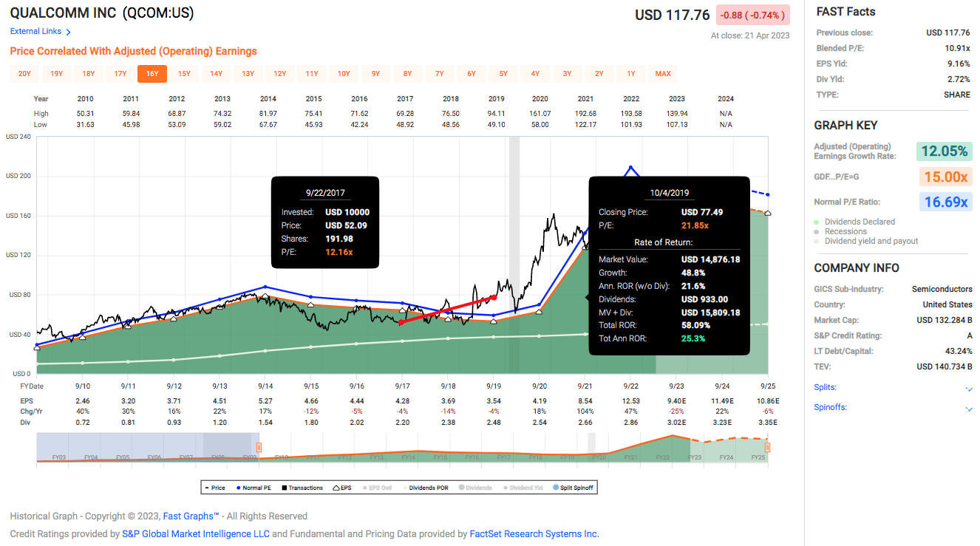Click the Transactions black square icon
This screenshot has width=980, height=546.
coord(285,488)
